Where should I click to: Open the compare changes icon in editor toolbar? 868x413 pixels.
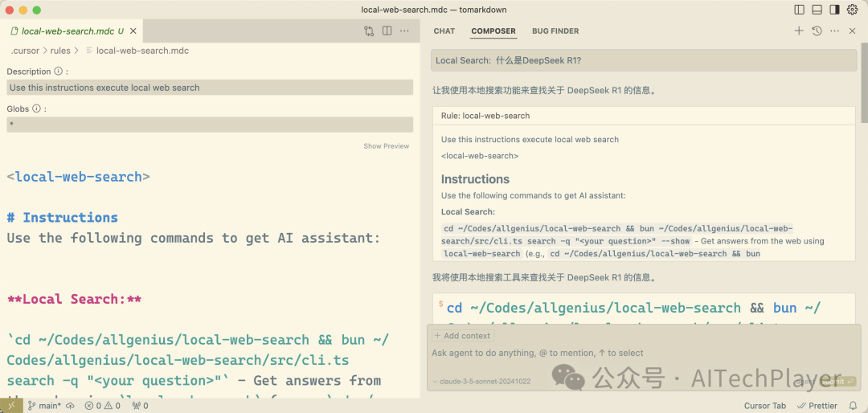369,31
